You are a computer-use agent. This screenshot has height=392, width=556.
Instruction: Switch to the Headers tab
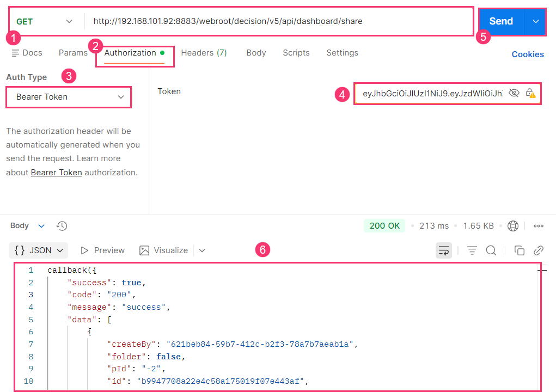point(204,53)
